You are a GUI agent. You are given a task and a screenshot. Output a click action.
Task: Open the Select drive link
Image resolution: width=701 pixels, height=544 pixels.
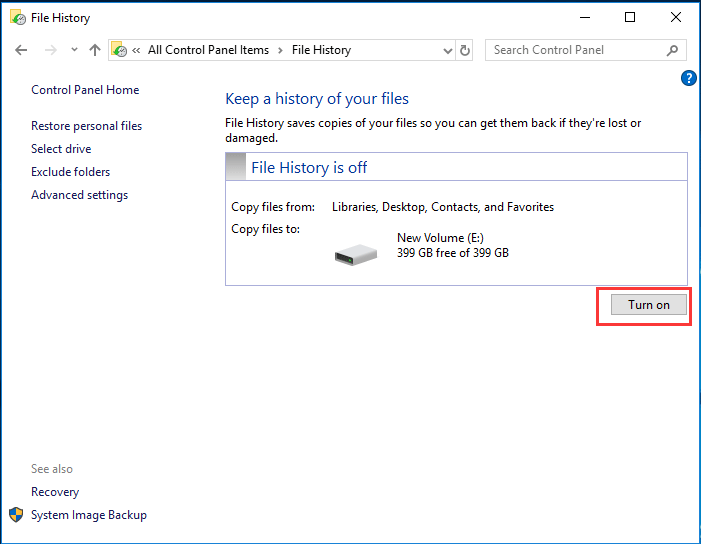tap(61, 149)
